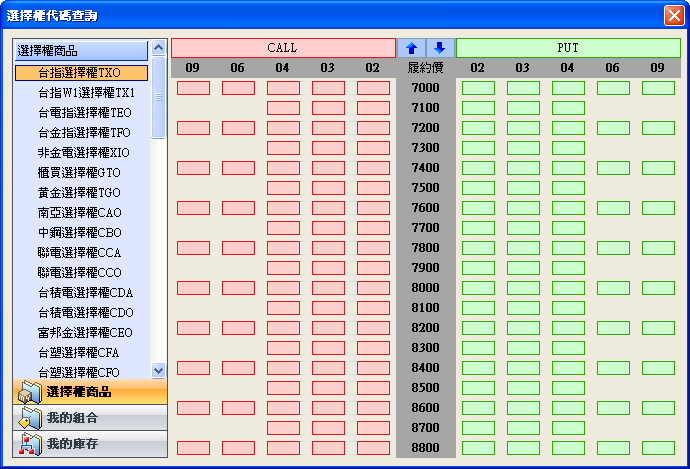Choose 黃金選擇權TGO from the list
This screenshot has width=690, height=469.
pos(78,193)
